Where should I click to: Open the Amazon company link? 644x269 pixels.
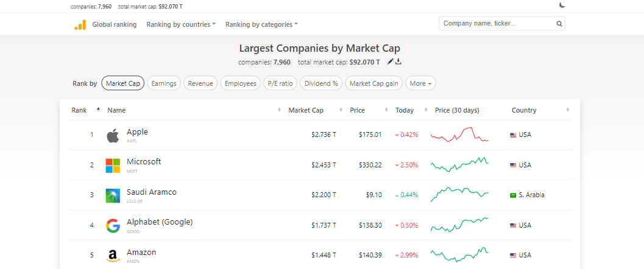pos(141,252)
